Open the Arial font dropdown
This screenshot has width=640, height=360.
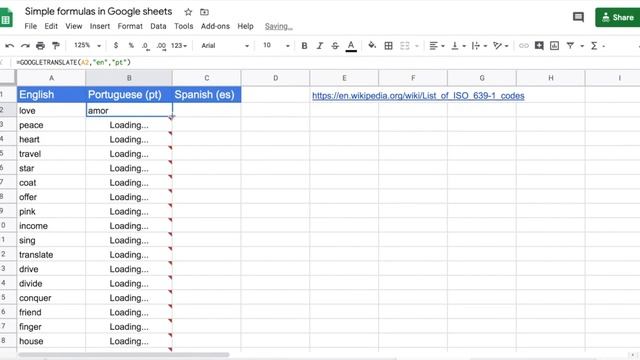coord(225,46)
